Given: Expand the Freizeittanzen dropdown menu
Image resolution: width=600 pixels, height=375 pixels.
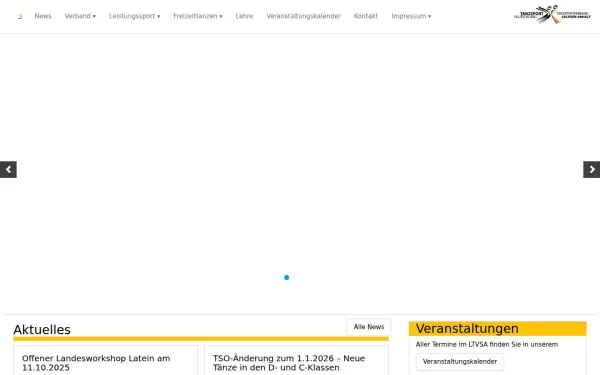Looking at the screenshot, I should coord(198,16).
